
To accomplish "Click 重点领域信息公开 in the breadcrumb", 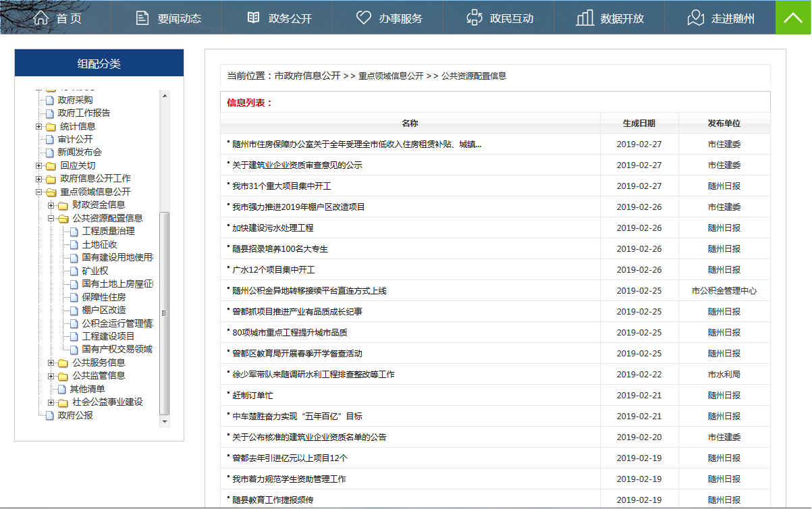I will [391, 76].
